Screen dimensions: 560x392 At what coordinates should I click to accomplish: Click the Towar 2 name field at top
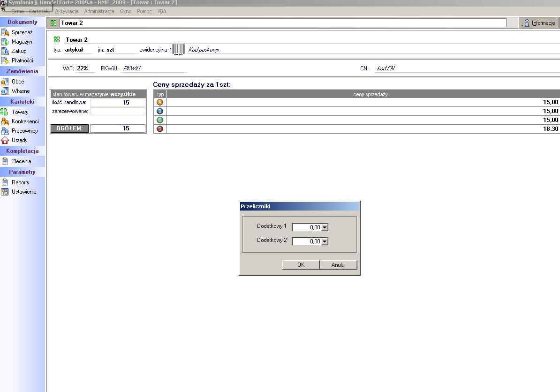click(x=283, y=23)
